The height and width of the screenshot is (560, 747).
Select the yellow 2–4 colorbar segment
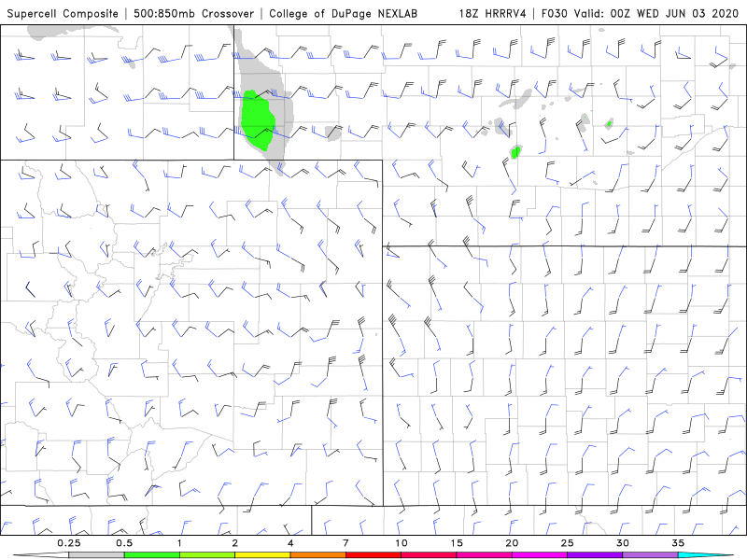262,555
